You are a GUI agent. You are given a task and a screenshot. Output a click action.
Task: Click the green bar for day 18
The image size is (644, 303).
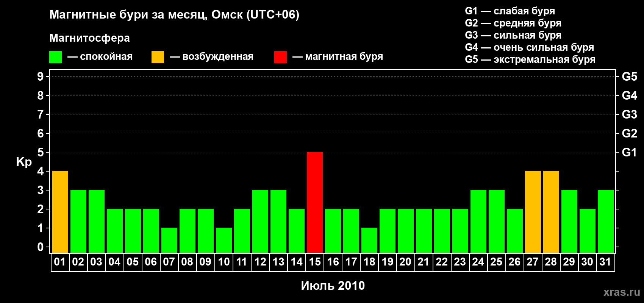coord(369,240)
